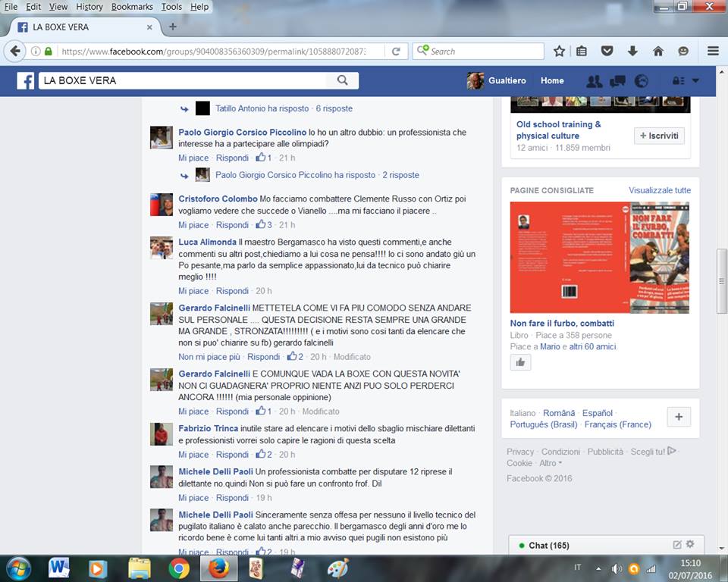728x582 pixels.
Task: Bookmark this page with the star icon
Action: (559, 52)
